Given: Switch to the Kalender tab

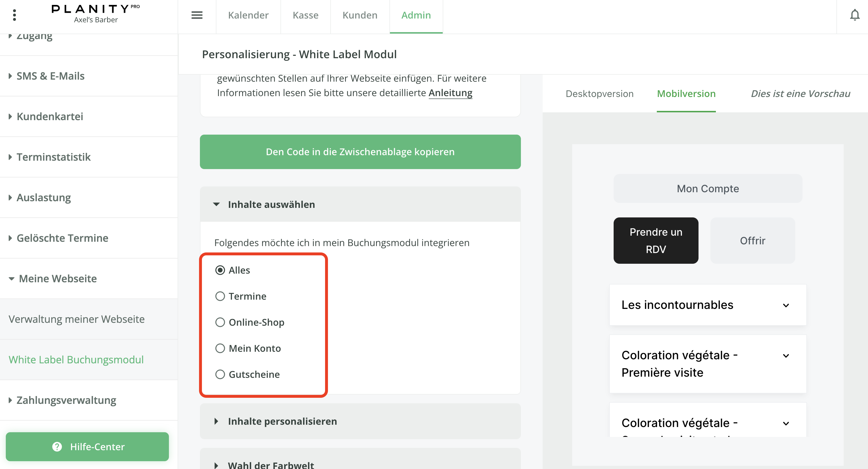Looking at the screenshot, I should coord(248,15).
